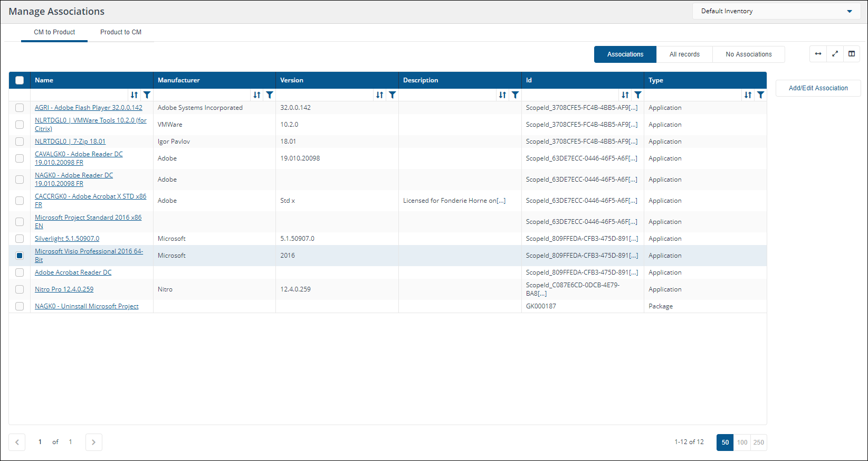Click the Description column filter input field
The image size is (868, 461).
(447, 95)
